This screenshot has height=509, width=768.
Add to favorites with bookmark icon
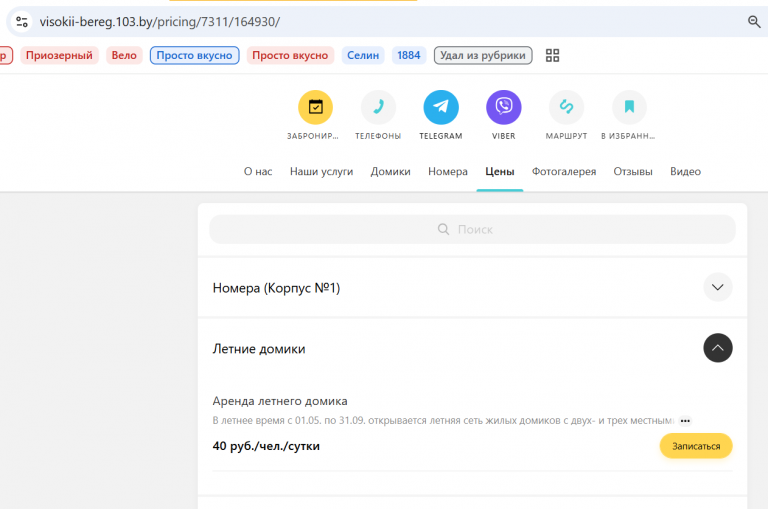click(629, 107)
